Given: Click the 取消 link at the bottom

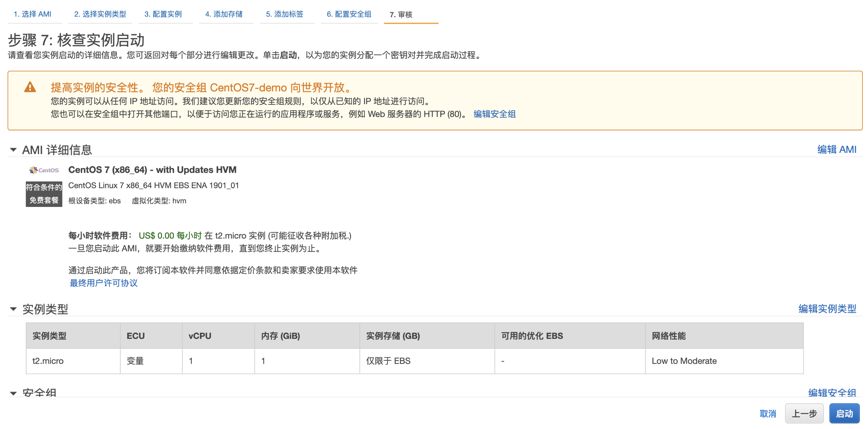Looking at the screenshot, I should tap(768, 413).
